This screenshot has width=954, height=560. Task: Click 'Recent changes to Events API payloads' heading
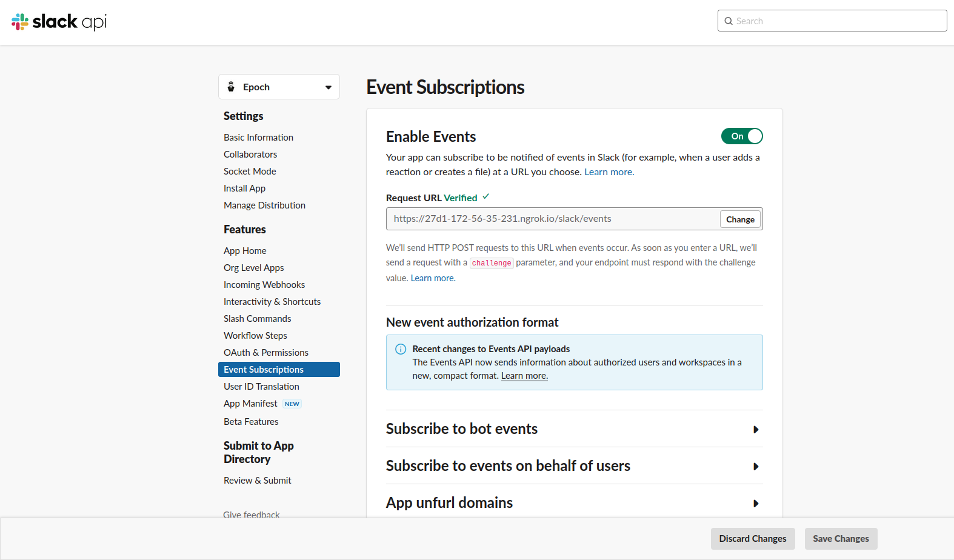[491, 349]
